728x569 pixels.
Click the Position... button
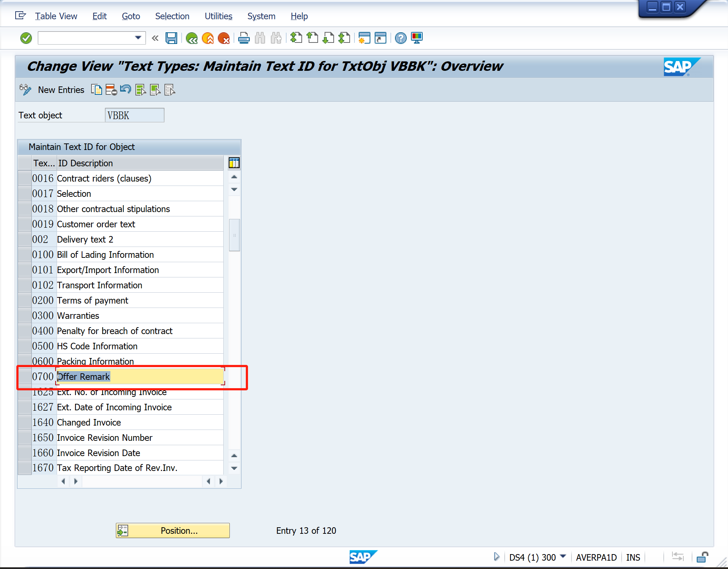(173, 531)
